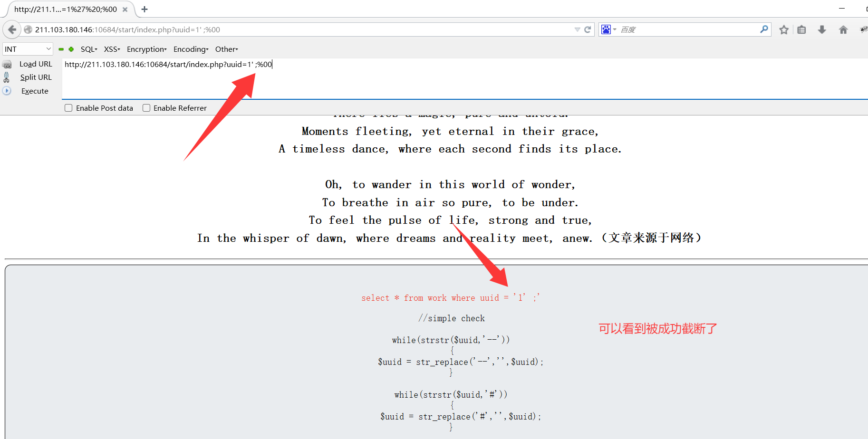Screen dimensions: 868x439
Task: Open the INT type dropdown
Action: 28,49
